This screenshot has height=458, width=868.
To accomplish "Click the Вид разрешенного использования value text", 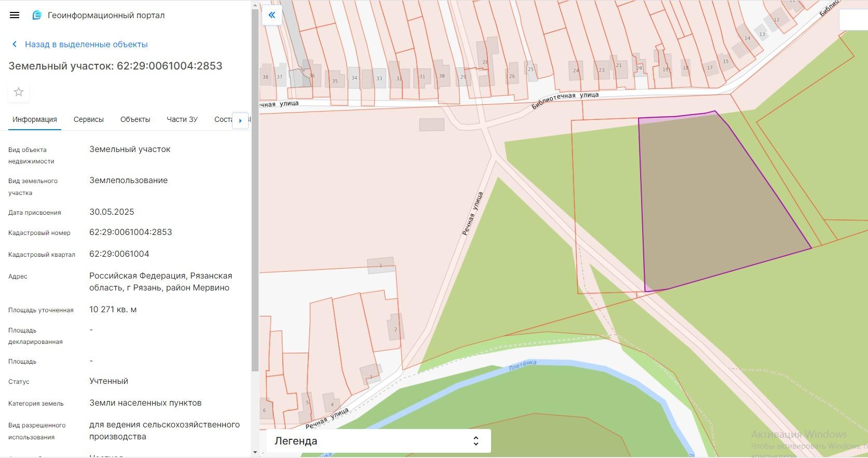I will click(165, 431).
